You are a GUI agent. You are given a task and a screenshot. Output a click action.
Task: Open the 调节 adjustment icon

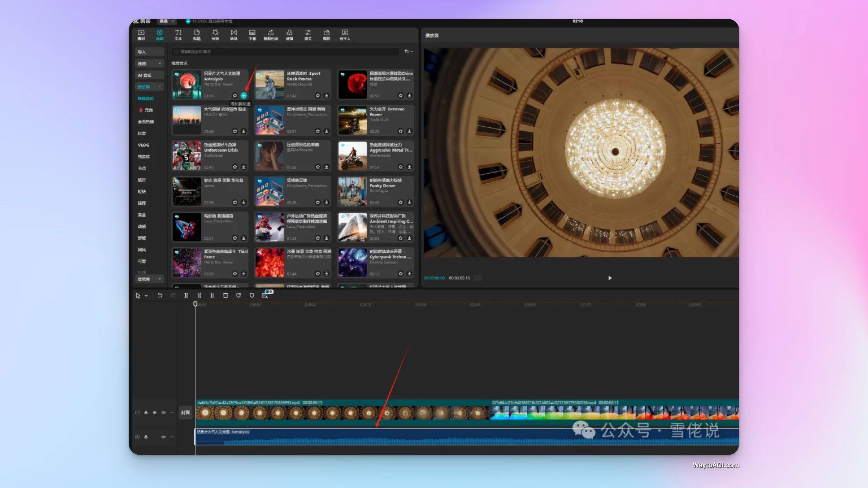308,35
